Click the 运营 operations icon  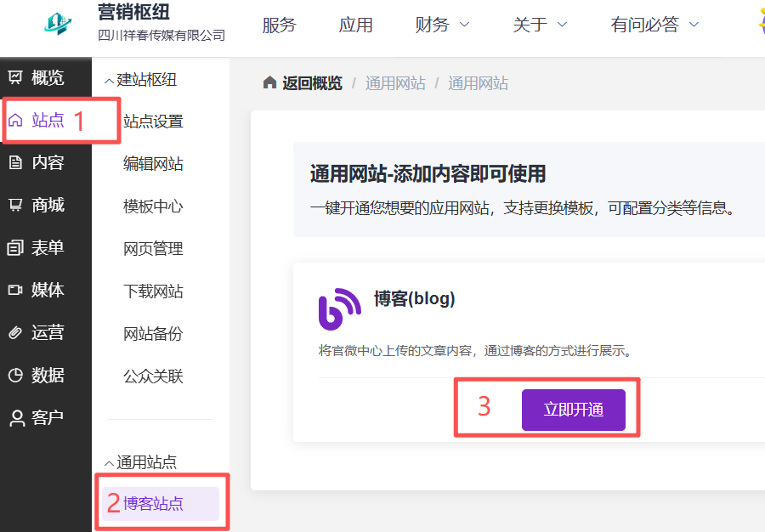click(x=16, y=332)
